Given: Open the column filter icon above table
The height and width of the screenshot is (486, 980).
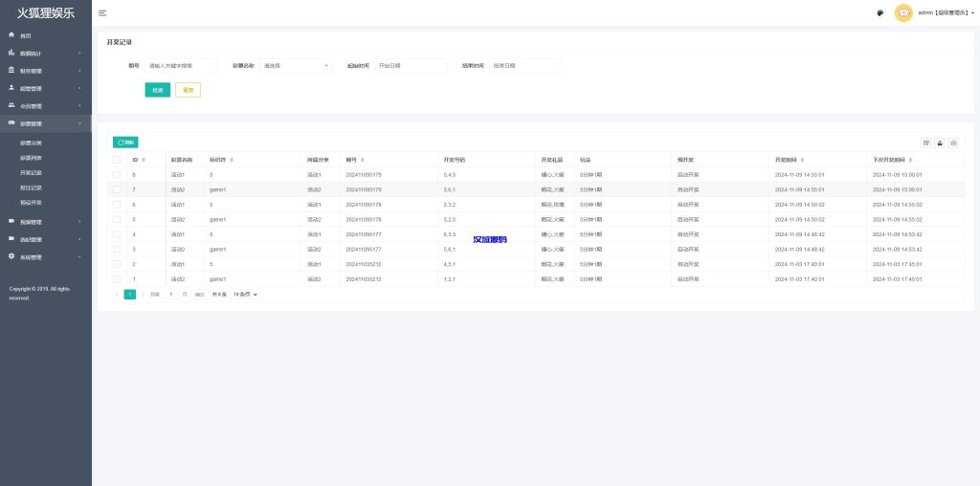Looking at the screenshot, I should [926, 143].
